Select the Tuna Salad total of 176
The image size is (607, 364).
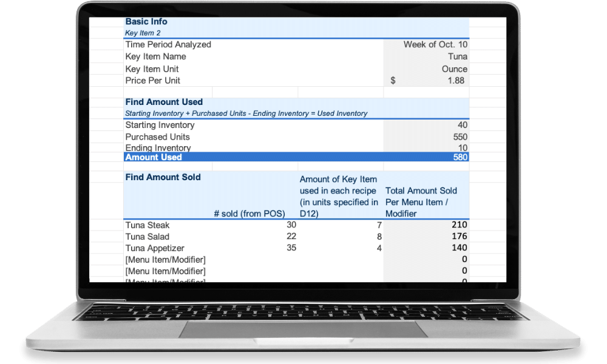(459, 236)
